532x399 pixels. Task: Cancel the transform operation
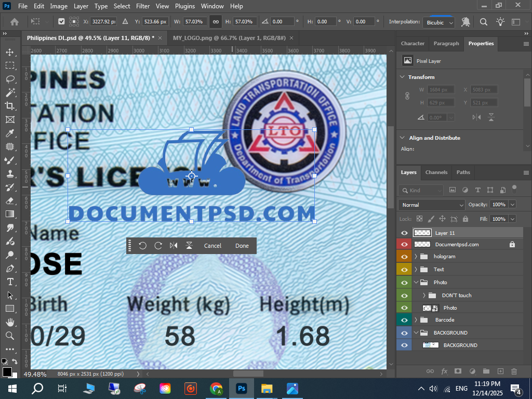tap(212, 246)
